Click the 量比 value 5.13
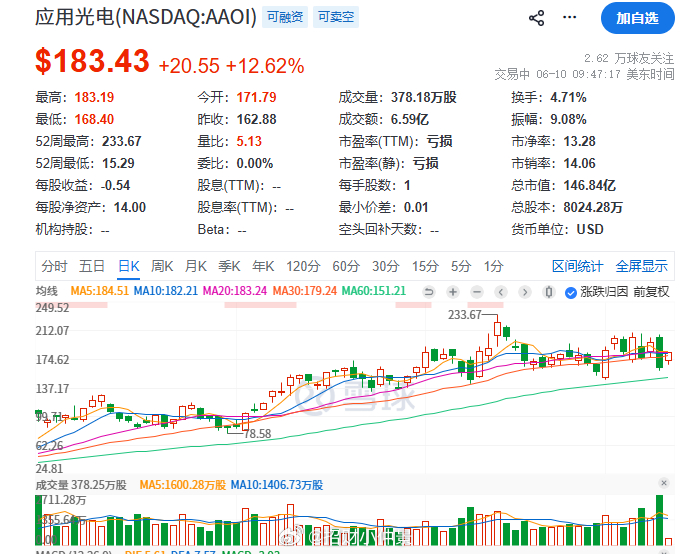This screenshot has width=694, height=554. pyautogui.click(x=249, y=141)
